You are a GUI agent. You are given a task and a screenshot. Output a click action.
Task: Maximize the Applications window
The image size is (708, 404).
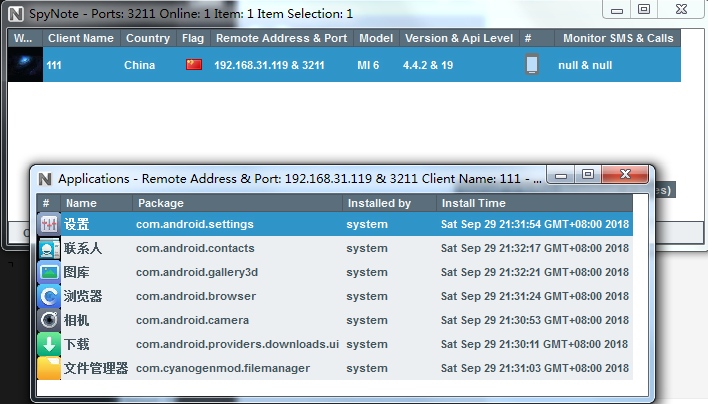coord(588,174)
